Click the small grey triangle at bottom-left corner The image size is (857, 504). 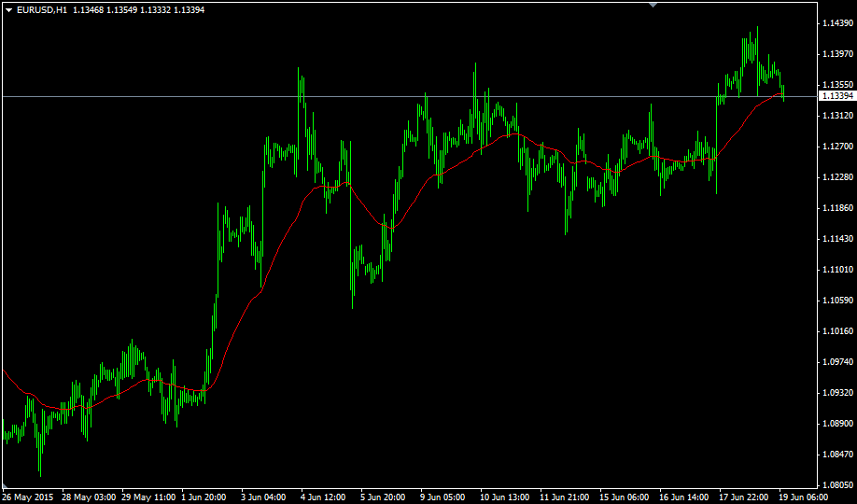[x=5, y=486]
